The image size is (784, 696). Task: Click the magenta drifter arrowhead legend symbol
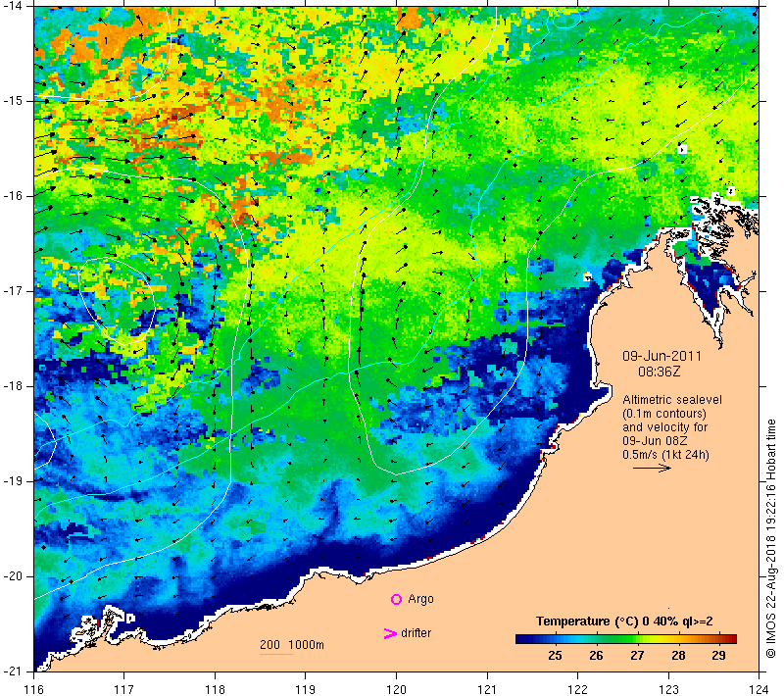click(x=390, y=633)
